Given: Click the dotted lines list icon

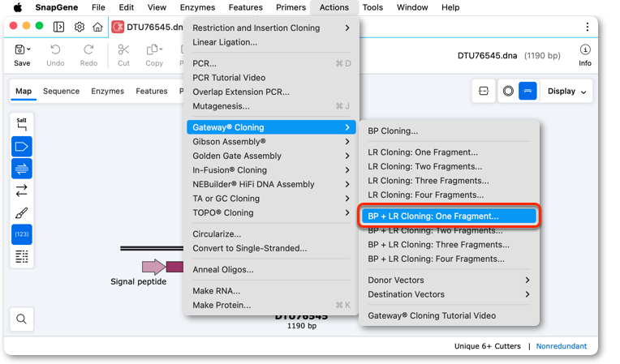Looking at the screenshot, I should coord(22,257).
